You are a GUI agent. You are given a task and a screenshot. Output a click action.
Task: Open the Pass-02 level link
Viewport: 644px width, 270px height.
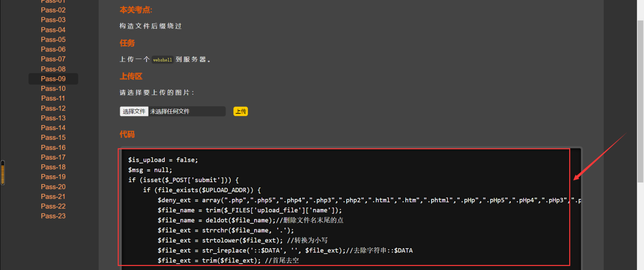click(53, 10)
